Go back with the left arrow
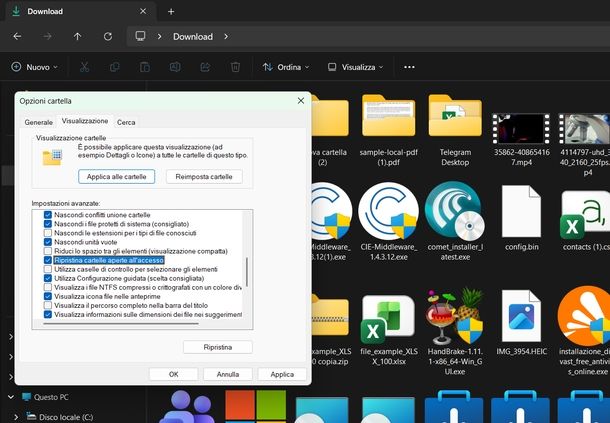610x423 pixels. click(x=17, y=37)
